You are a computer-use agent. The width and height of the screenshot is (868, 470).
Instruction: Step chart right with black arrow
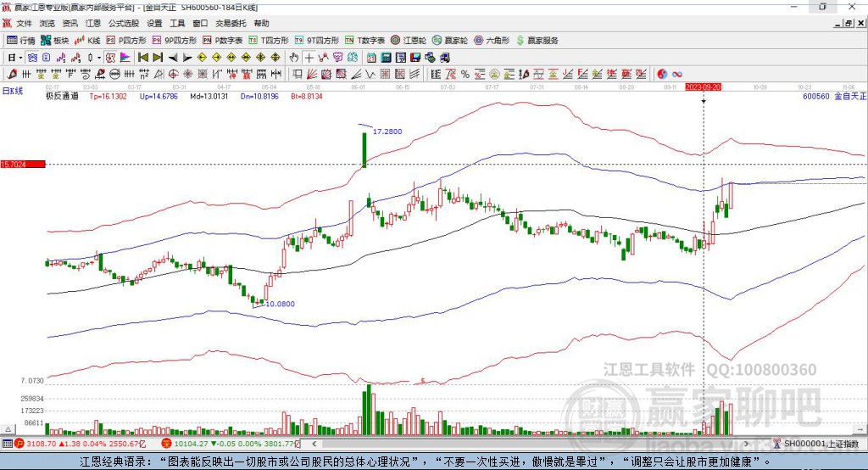[x=187, y=58]
